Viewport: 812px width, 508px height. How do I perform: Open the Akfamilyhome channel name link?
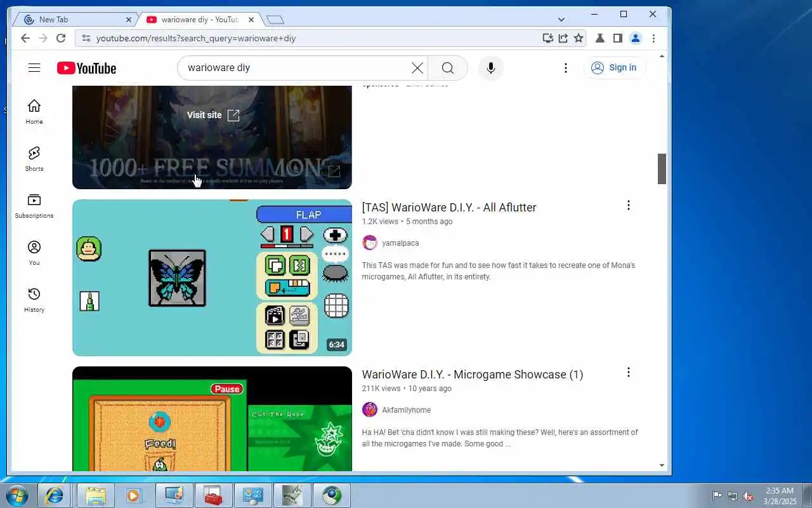(406, 410)
